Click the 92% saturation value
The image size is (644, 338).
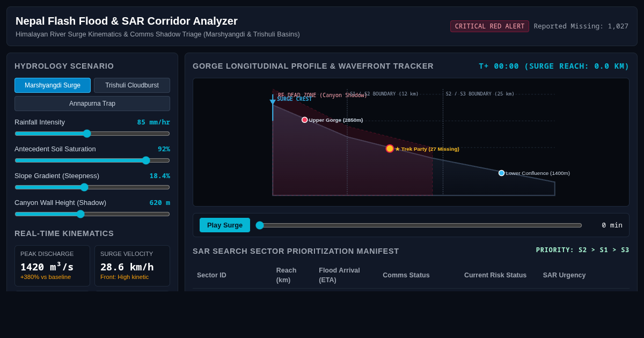click(164, 149)
